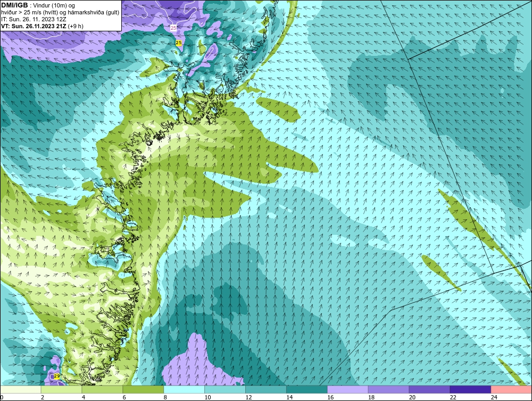Click the yellow gust label 29 on the map
This screenshot has width=532, height=401.
pos(57,376)
